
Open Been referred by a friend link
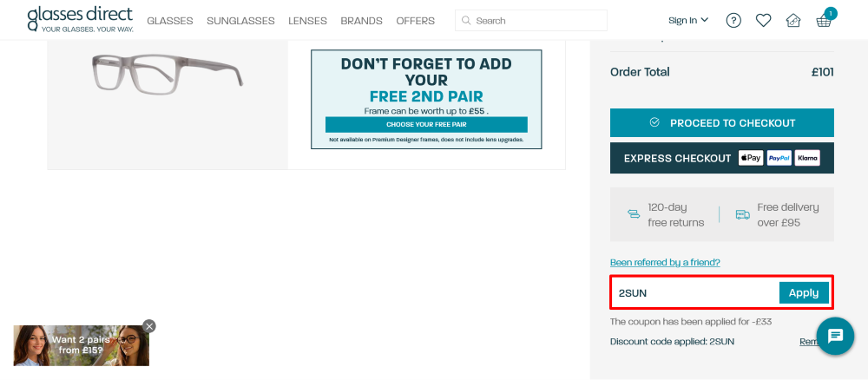coord(665,262)
